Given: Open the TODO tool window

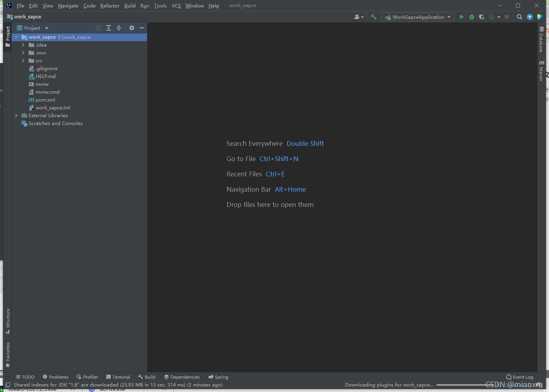Looking at the screenshot, I should [x=25, y=377].
